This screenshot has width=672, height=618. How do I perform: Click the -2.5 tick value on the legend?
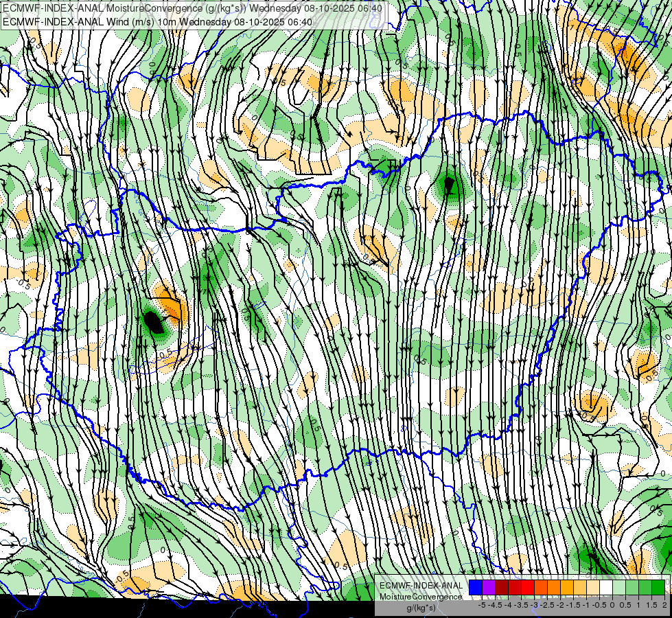[x=547, y=605]
